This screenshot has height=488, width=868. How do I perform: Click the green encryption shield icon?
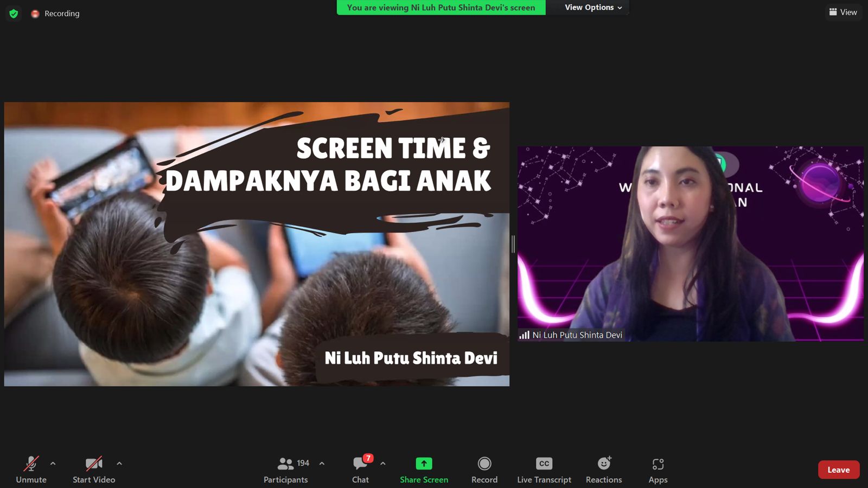pyautogui.click(x=14, y=14)
